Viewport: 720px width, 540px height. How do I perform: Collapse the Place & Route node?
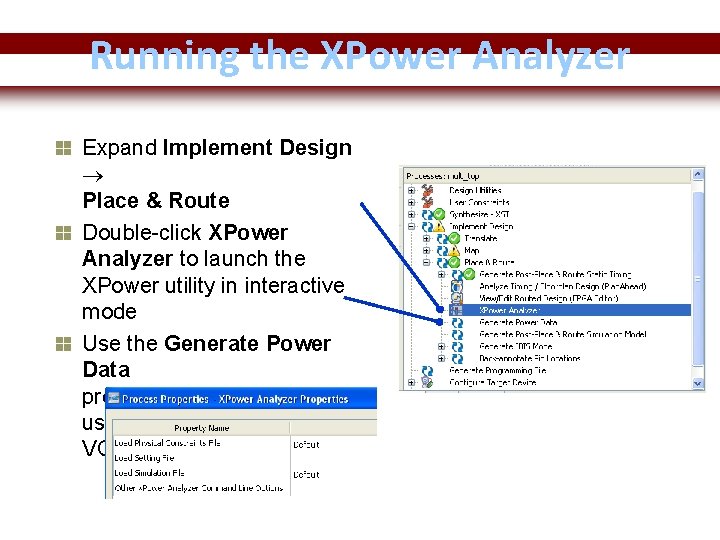pyautogui.click(x=426, y=262)
